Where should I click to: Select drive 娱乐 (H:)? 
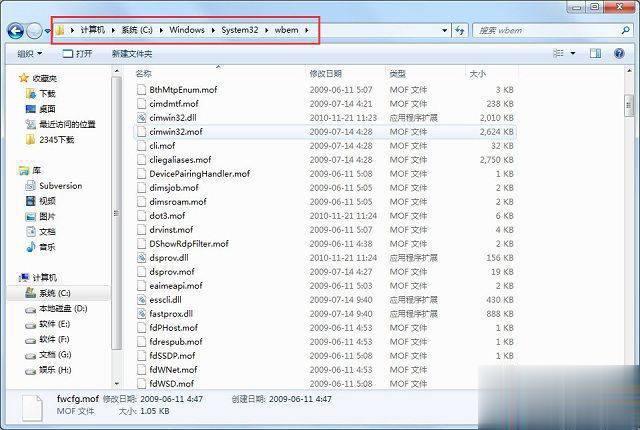tap(48, 370)
